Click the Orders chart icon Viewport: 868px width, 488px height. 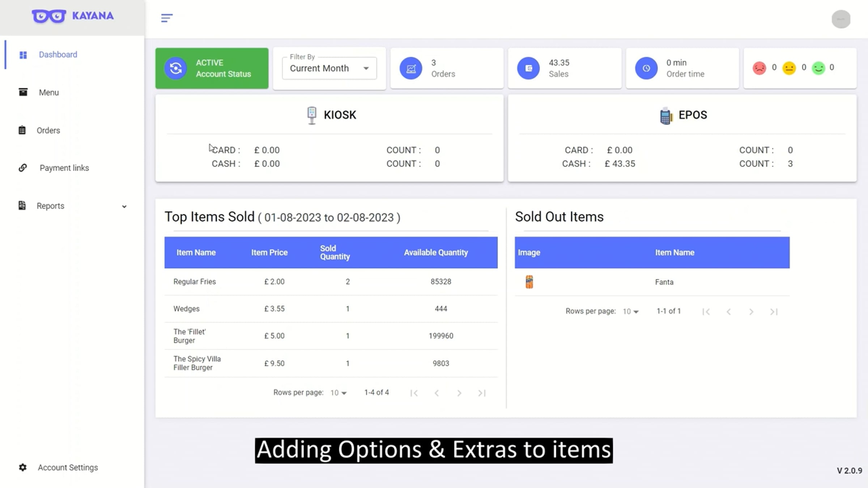pyautogui.click(x=411, y=68)
